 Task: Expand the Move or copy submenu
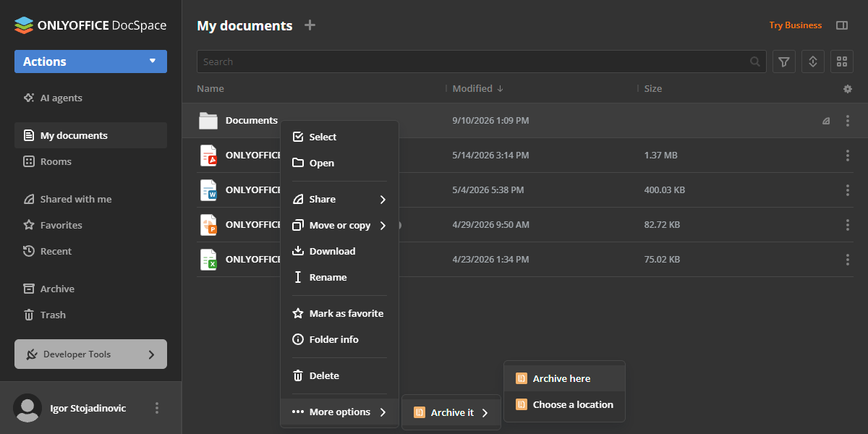[339, 225]
